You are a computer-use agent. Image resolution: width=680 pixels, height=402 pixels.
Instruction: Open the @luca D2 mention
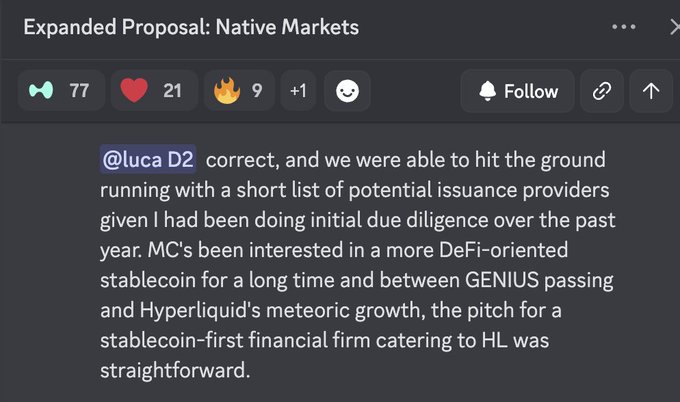[x=149, y=160]
